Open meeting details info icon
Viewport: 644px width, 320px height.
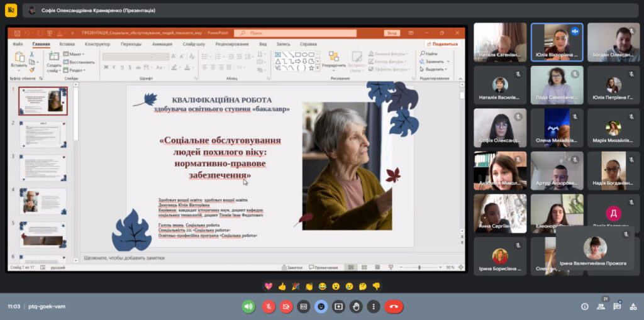584,306
